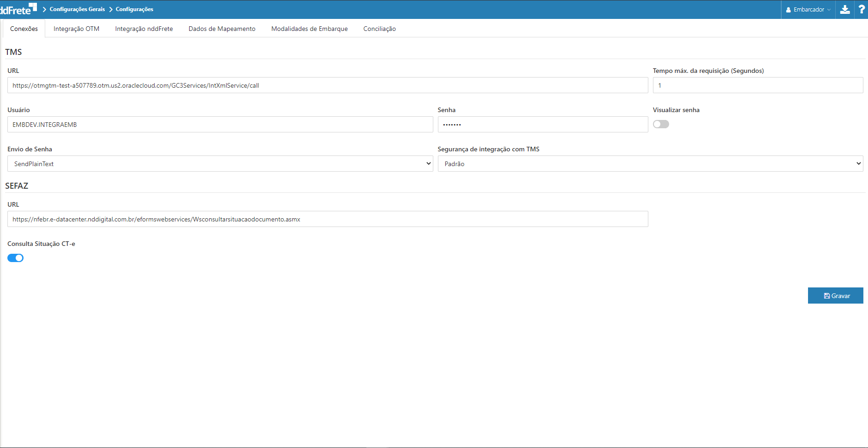The image size is (868, 448).
Task: Focus the Usuário input field
Action: tap(220, 125)
